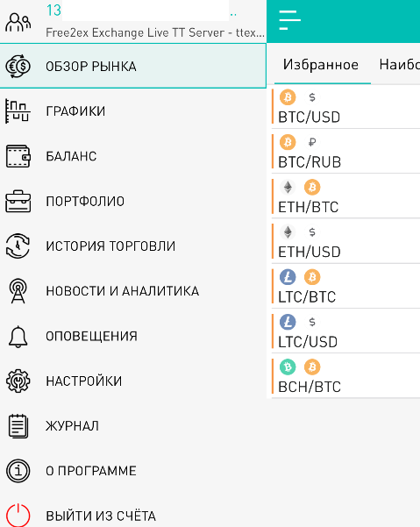This screenshot has height=527, width=420.
Task: Open the wallet icon for БАЛАНС
Action: pos(18,156)
